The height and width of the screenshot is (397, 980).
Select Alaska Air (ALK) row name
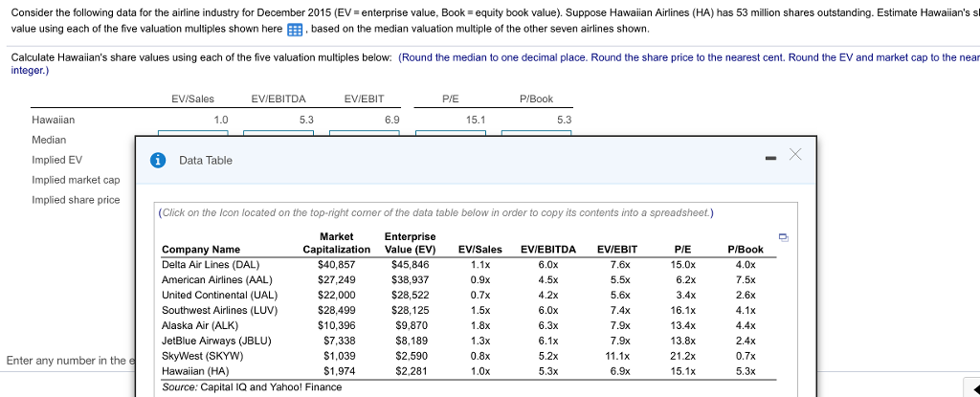200,325
